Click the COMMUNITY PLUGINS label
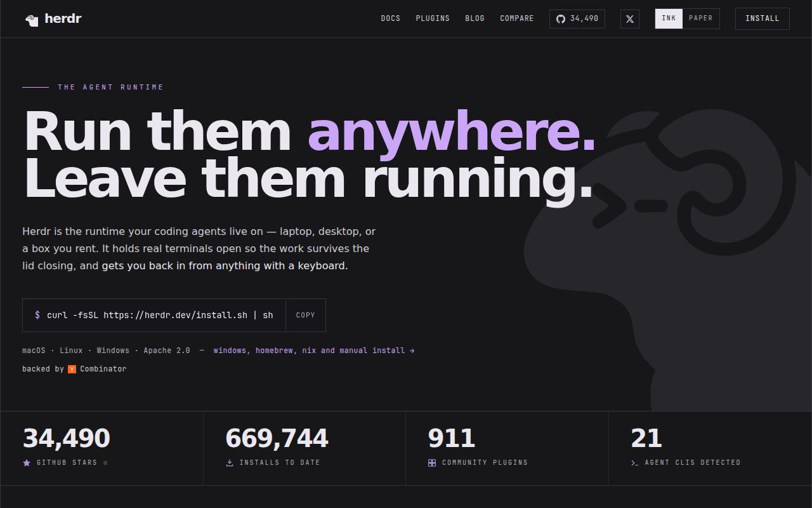Image resolution: width=812 pixels, height=508 pixels. 485,463
